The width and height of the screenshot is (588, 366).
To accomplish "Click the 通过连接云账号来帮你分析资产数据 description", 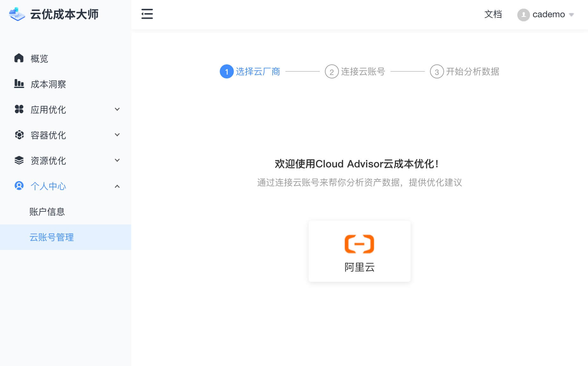I will tap(360, 182).
